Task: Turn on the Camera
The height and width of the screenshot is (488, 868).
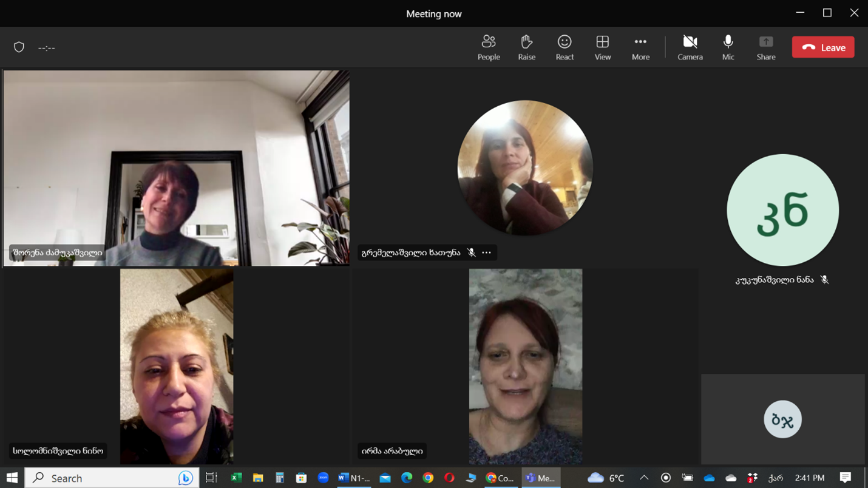Action: [x=690, y=47]
